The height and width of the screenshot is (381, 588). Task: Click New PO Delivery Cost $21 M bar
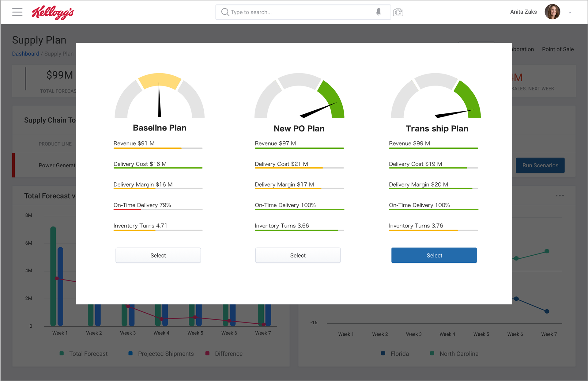[x=299, y=168]
